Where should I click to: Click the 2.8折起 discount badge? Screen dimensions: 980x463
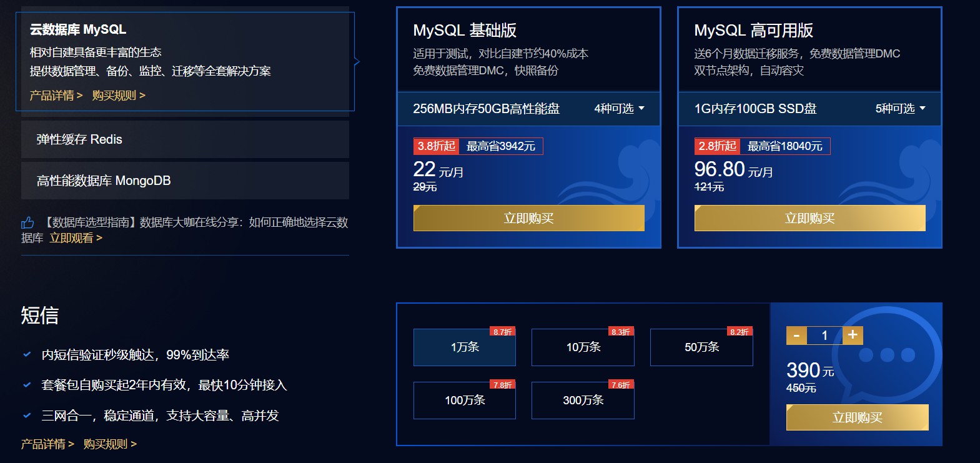717,146
